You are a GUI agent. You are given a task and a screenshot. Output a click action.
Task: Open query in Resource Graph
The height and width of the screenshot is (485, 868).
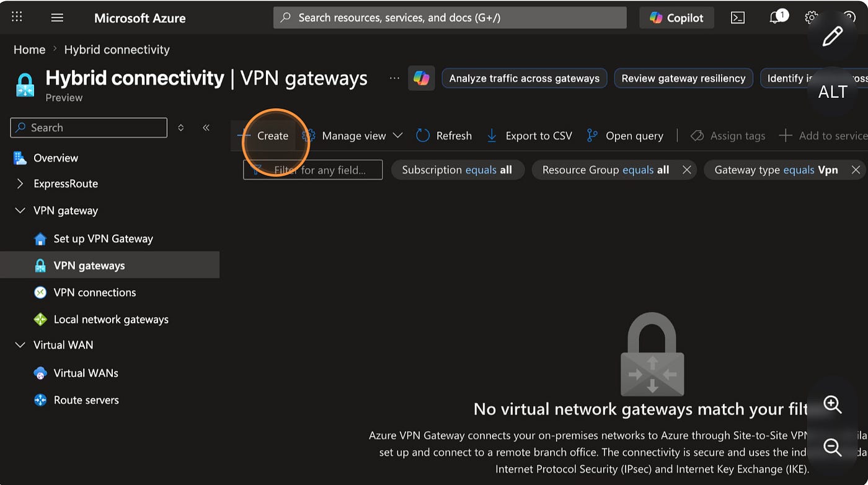coord(625,136)
